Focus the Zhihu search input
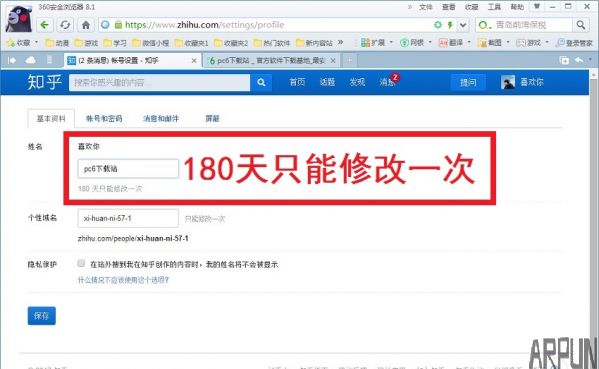 (159, 83)
